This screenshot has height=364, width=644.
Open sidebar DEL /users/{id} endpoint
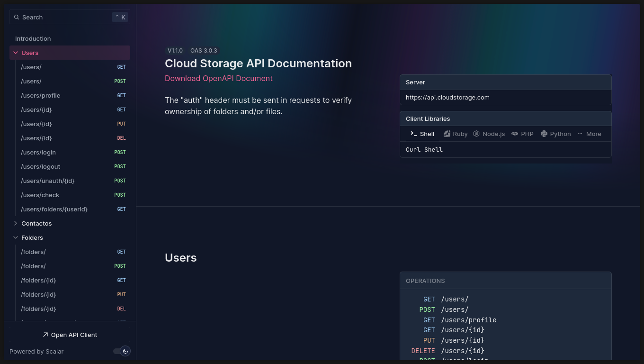click(73, 138)
